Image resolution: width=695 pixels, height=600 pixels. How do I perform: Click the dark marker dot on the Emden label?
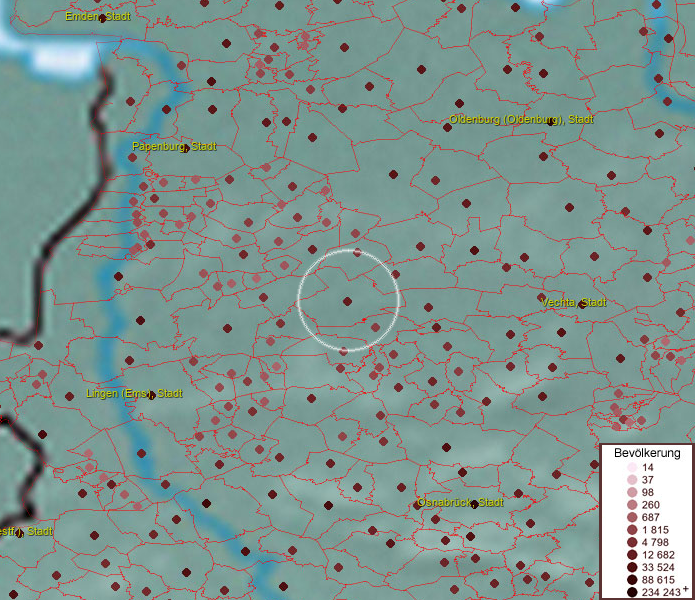tap(102, 19)
